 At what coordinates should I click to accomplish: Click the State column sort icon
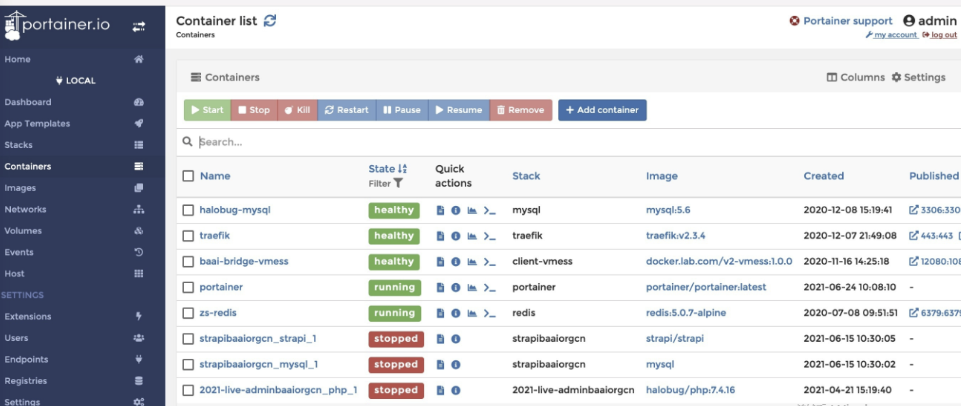click(x=403, y=168)
